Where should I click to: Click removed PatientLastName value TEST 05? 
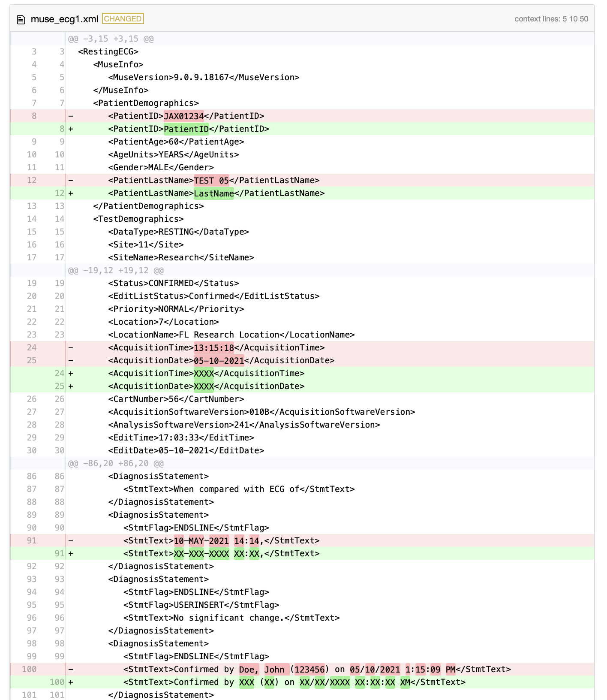click(x=211, y=180)
